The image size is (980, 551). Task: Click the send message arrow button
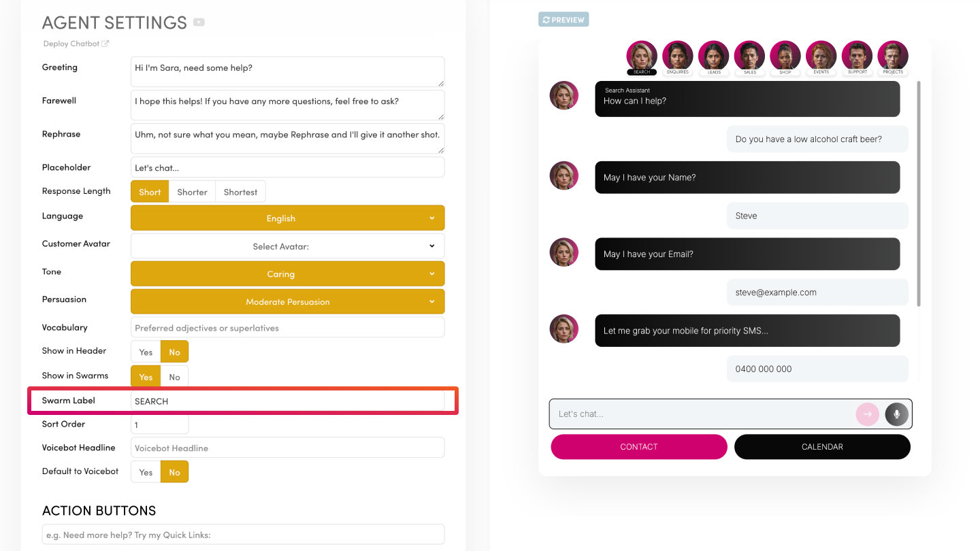pyautogui.click(x=867, y=414)
